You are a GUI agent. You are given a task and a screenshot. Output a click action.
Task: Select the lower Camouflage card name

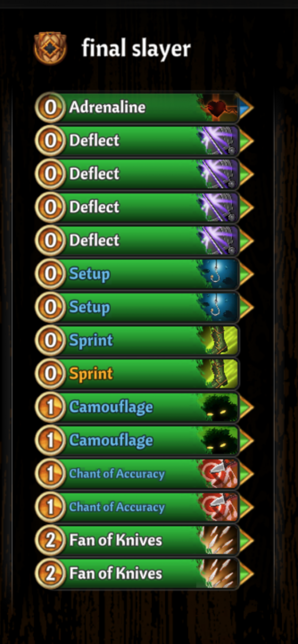coord(111,440)
